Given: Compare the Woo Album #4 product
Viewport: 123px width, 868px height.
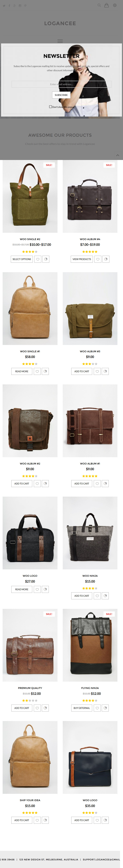Looking at the screenshot, I should 106,259.
